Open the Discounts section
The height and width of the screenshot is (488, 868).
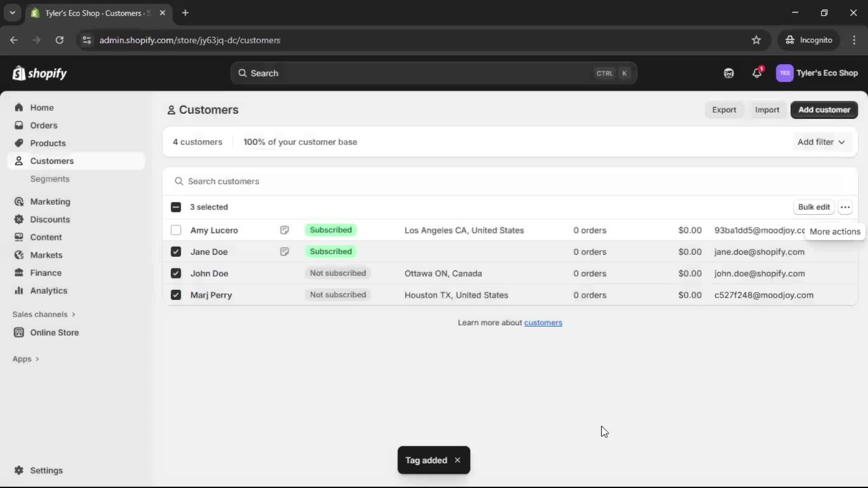[50, 219]
